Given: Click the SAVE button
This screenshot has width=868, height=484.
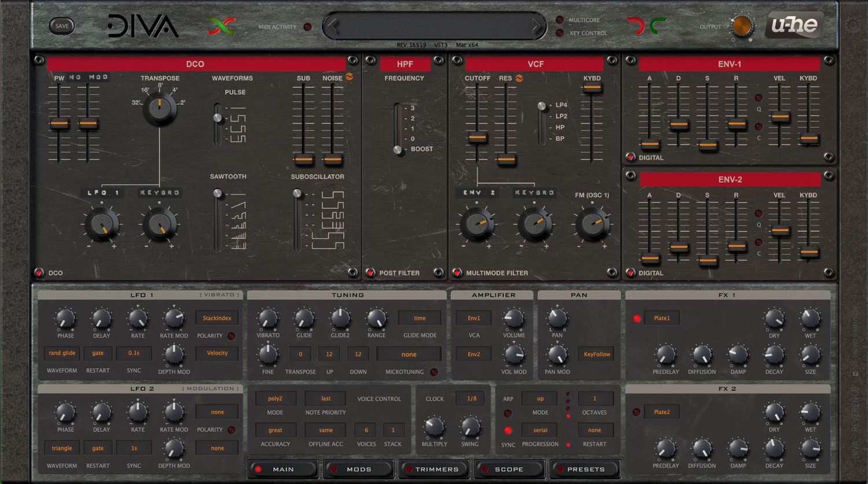Looking at the screenshot, I should point(62,26).
